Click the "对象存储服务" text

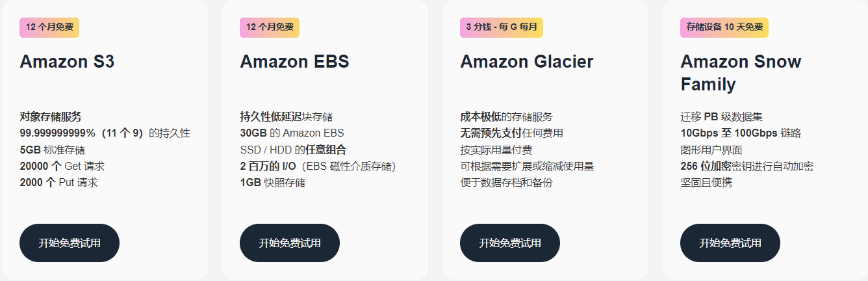coord(51,117)
